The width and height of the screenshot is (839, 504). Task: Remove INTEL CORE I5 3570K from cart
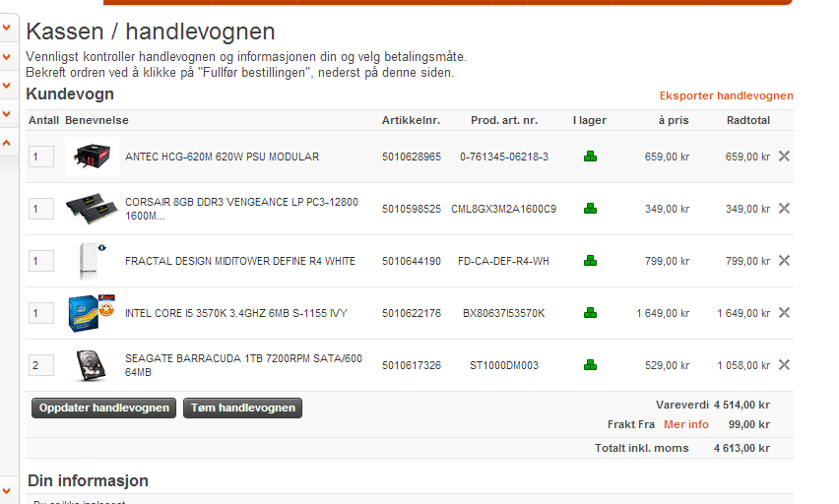point(784,312)
